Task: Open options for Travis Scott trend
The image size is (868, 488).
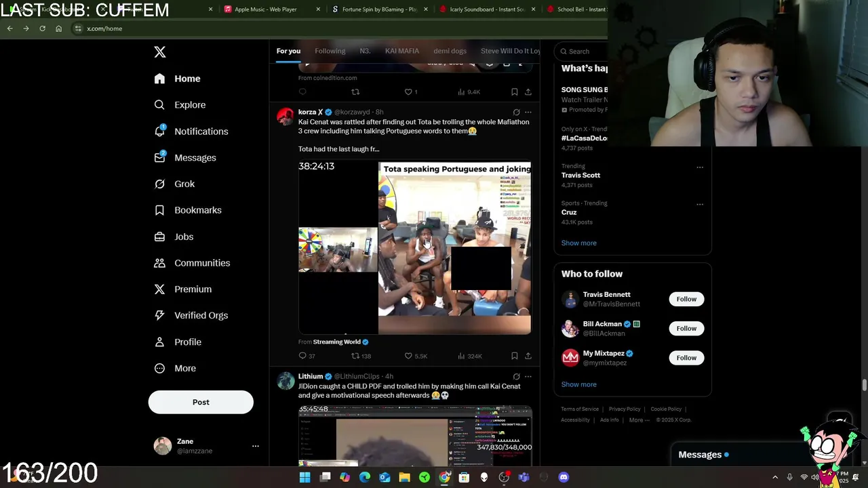Action: pos(700,167)
